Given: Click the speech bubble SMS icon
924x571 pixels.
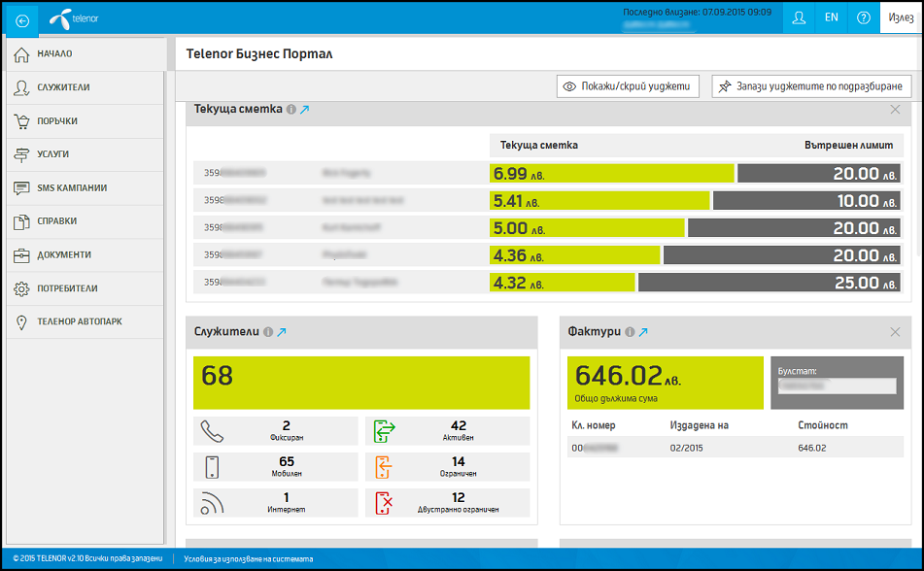Looking at the screenshot, I should (x=21, y=188).
